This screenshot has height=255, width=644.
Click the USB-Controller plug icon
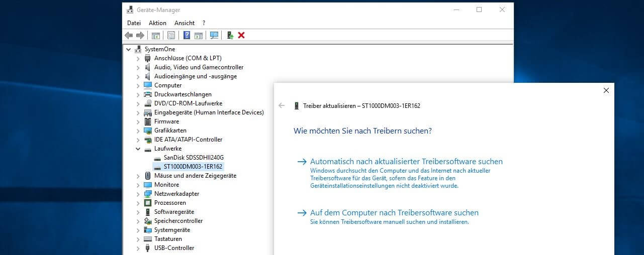[148, 248]
